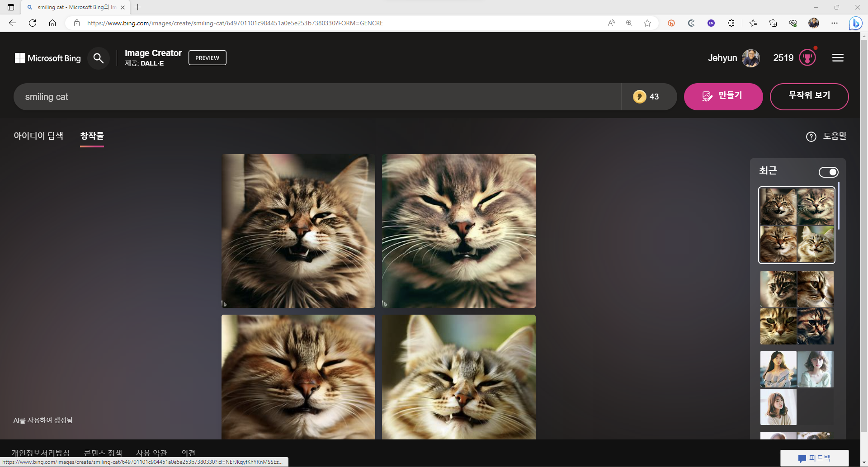Viewport: 868px width, 467px height.
Task: View site information lock icon
Action: [77, 23]
